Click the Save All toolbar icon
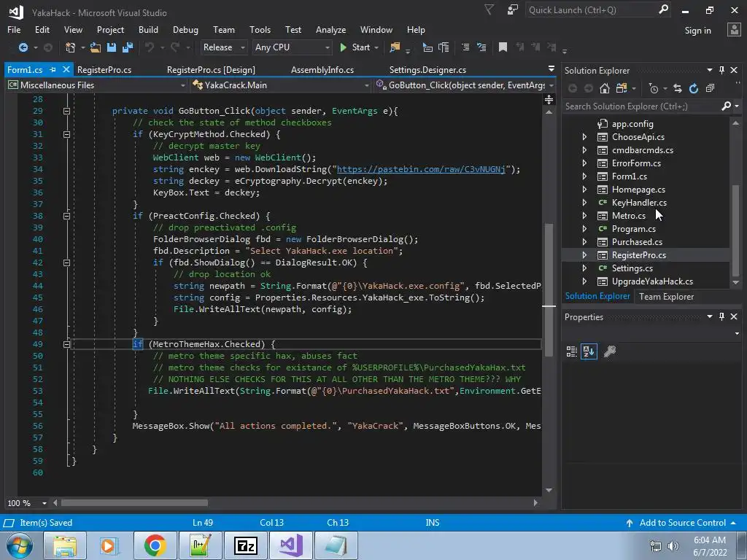The height and width of the screenshot is (560, 747). coord(128,47)
